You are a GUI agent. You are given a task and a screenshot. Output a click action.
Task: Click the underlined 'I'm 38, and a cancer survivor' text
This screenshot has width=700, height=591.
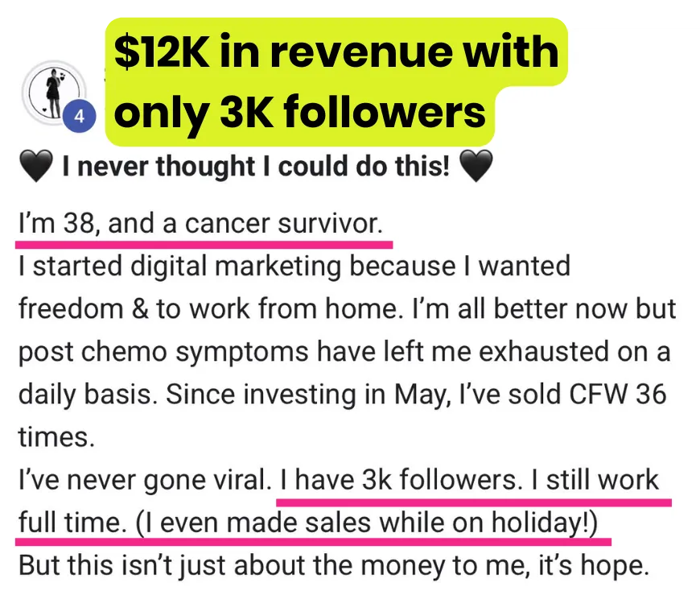201,223
